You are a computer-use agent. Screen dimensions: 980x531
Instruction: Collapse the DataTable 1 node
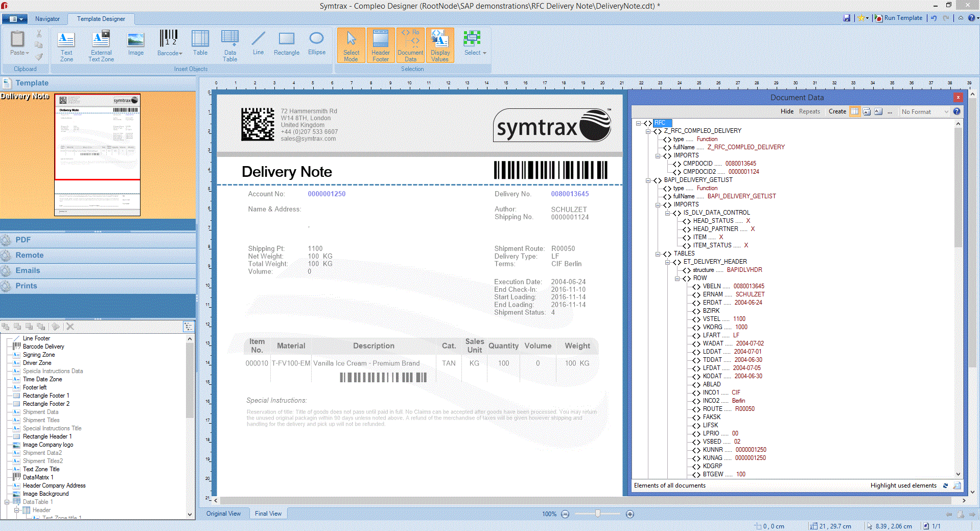7,502
